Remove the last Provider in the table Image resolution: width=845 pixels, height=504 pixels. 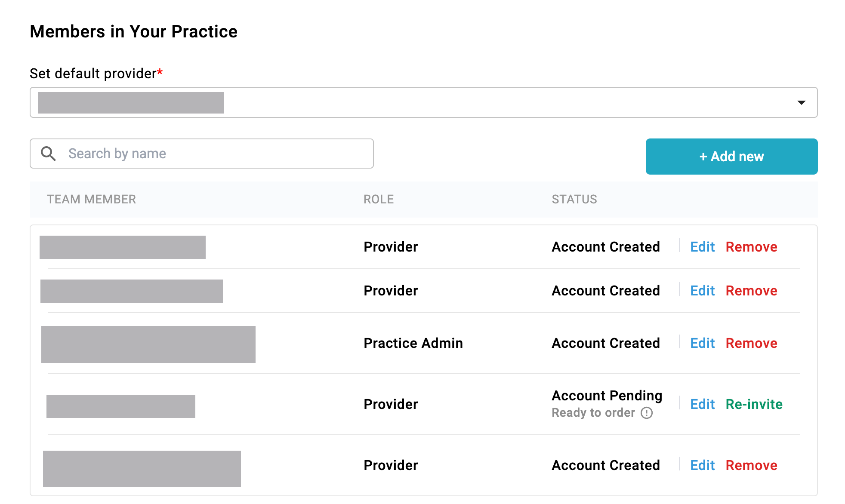751,465
